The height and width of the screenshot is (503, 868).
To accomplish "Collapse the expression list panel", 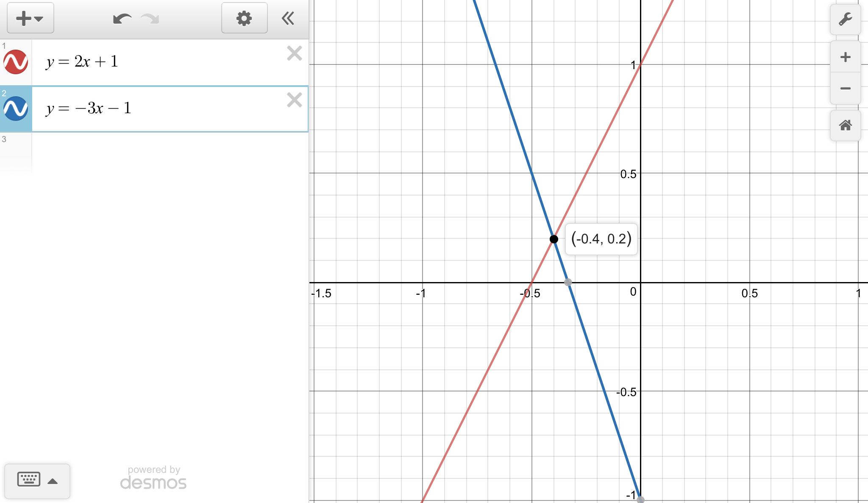I will tap(288, 18).
